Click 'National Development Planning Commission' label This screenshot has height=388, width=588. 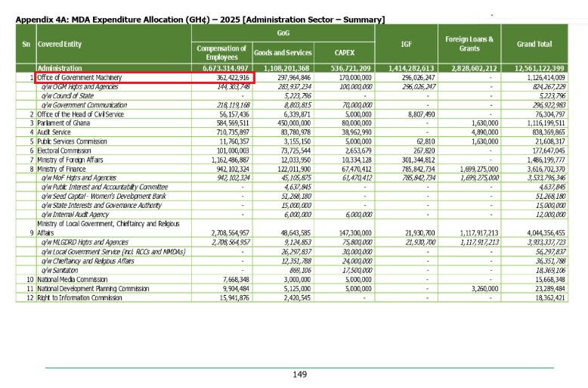click(93, 289)
